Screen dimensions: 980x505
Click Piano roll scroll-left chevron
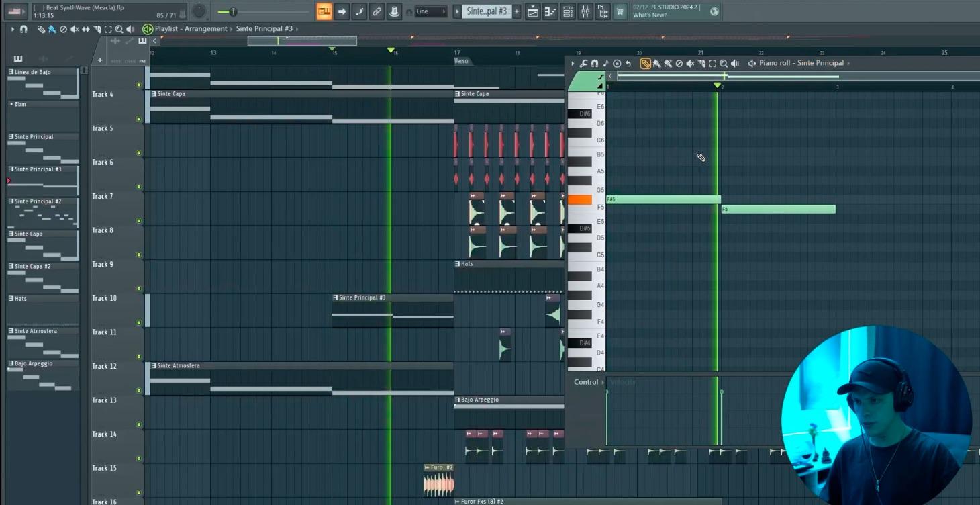[x=610, y=76]
